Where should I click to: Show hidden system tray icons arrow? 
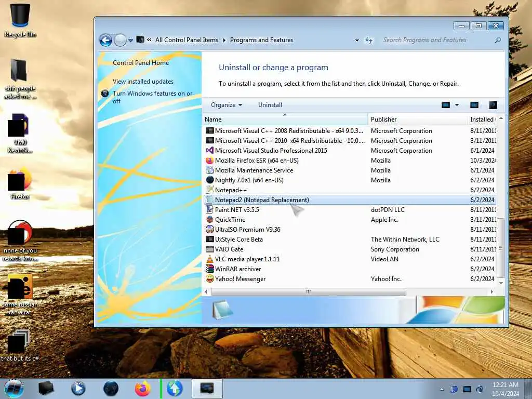(x=442, y=389)
